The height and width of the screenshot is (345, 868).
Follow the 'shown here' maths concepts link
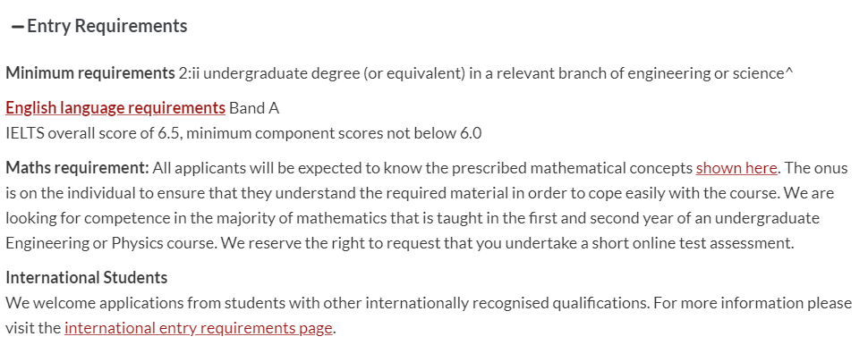coord(736,167)
